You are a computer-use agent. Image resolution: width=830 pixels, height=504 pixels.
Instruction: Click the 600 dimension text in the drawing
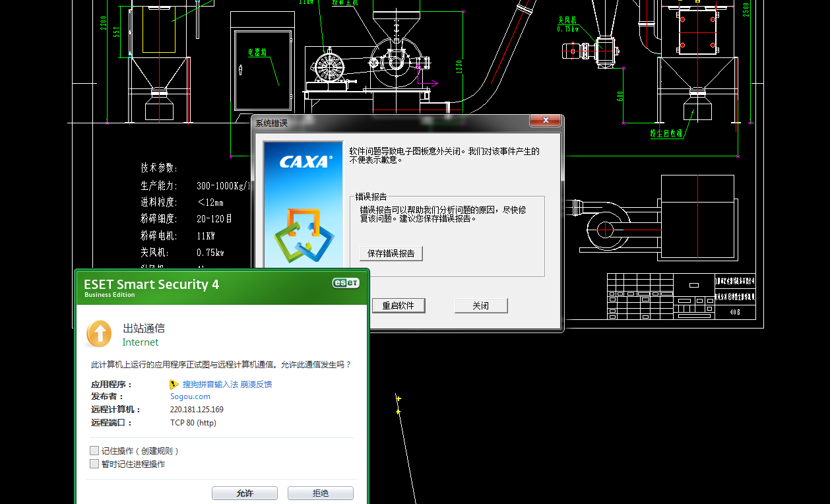[x=620, y=96]
